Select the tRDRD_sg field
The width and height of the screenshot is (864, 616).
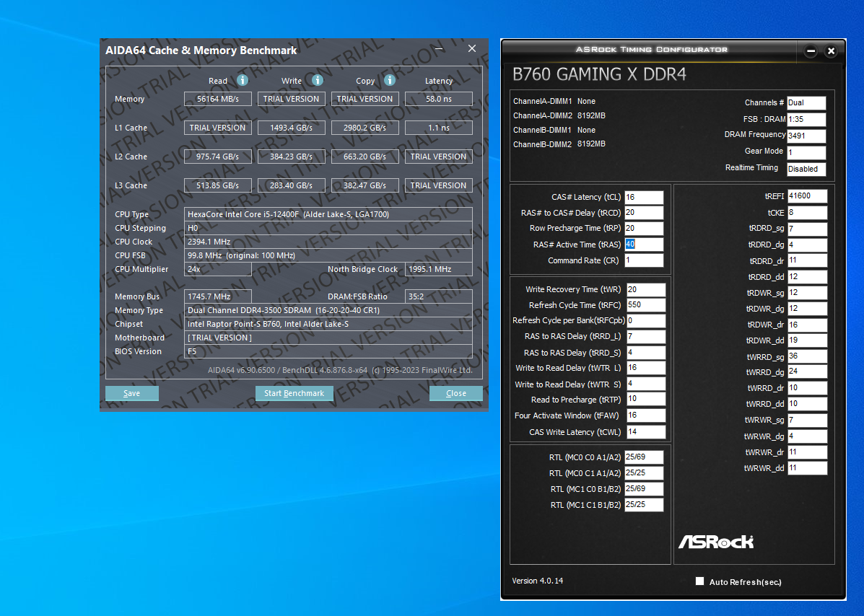(x=807, y=229)
